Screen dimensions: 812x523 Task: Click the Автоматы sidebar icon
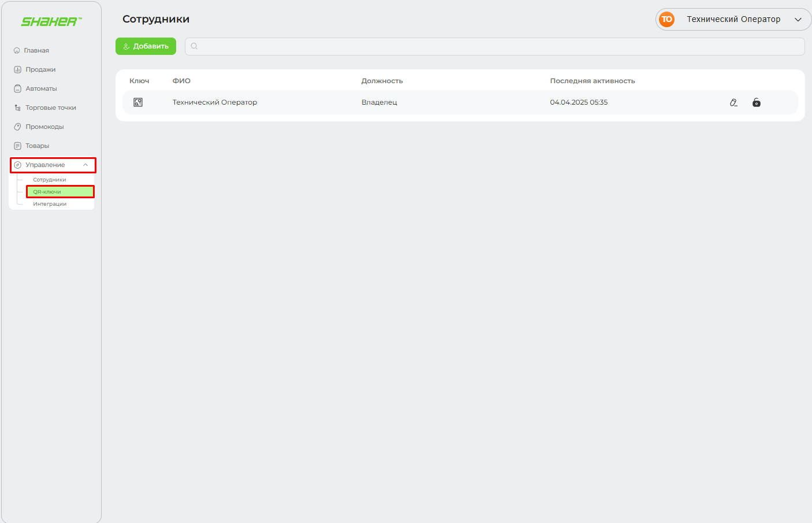17,88
